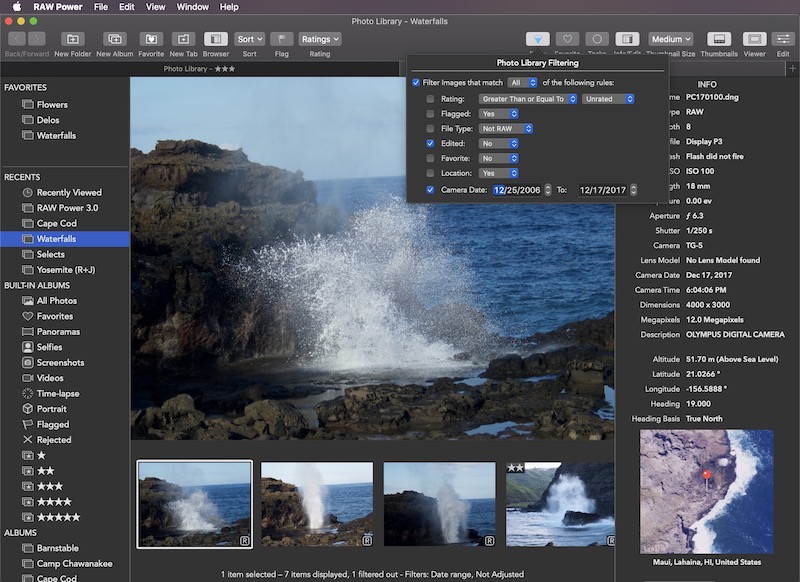Click the Camera Date start stepper

(548, 190)
